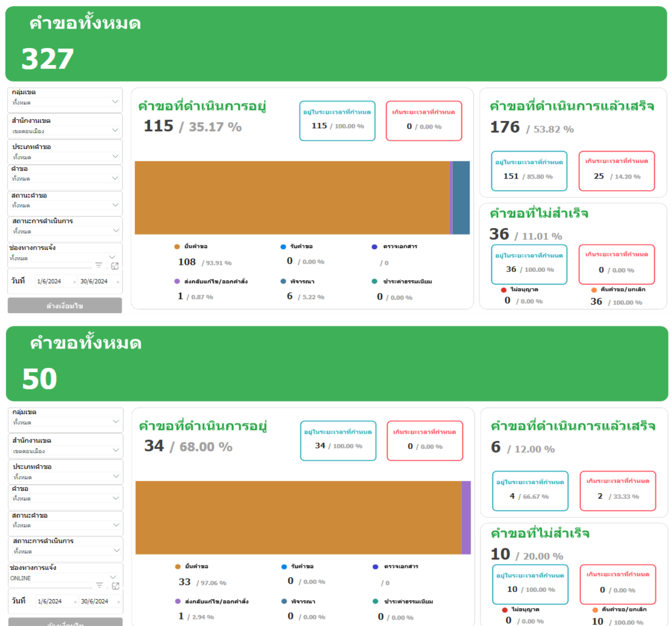Click the purple segment of the lower stacked bar
Viewport: 672px width, 626px height.
click(x=466, y=518)
